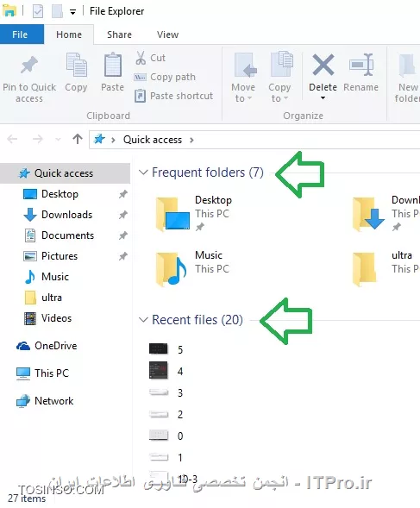
Task: Switch to the View ribbon tab
Action: pyautogui.click(x=167, y=34)
